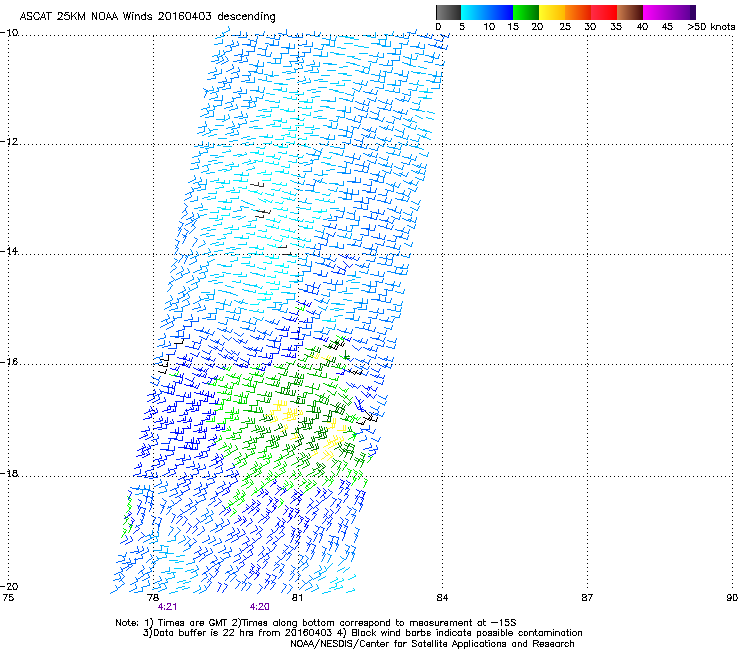
Task: Click the orange 25-30 knots legend color
Action: coord(578,12)
